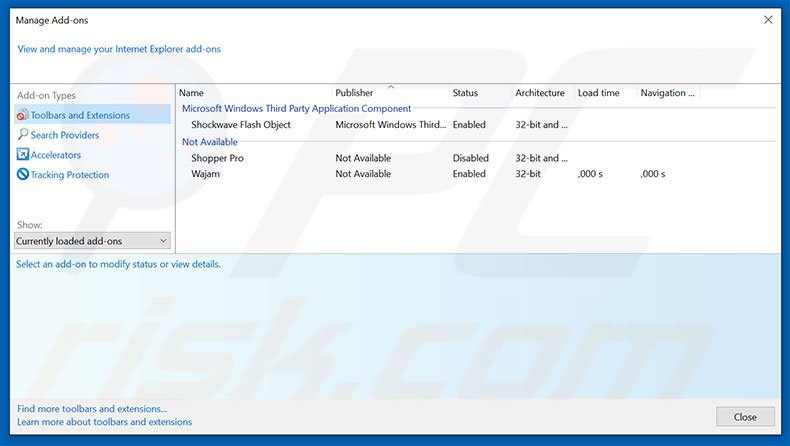Sort list by Name column header

[254, 93]
